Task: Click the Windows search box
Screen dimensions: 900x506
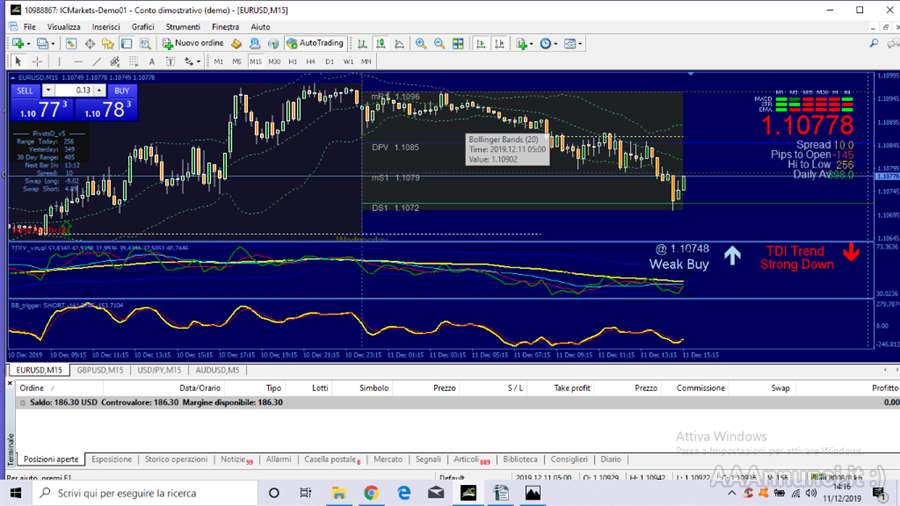Action: click(145, 493)
